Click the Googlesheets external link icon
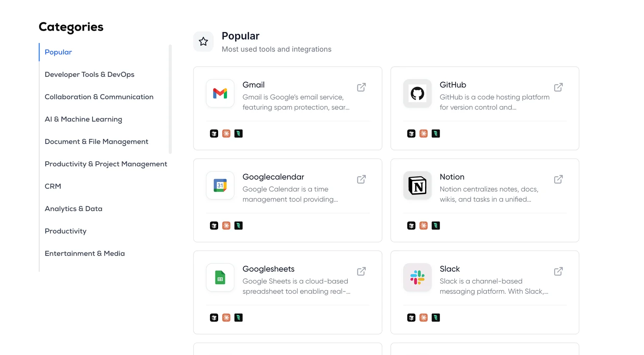Screen dimensions: 644x355 (x=361, y=271)
